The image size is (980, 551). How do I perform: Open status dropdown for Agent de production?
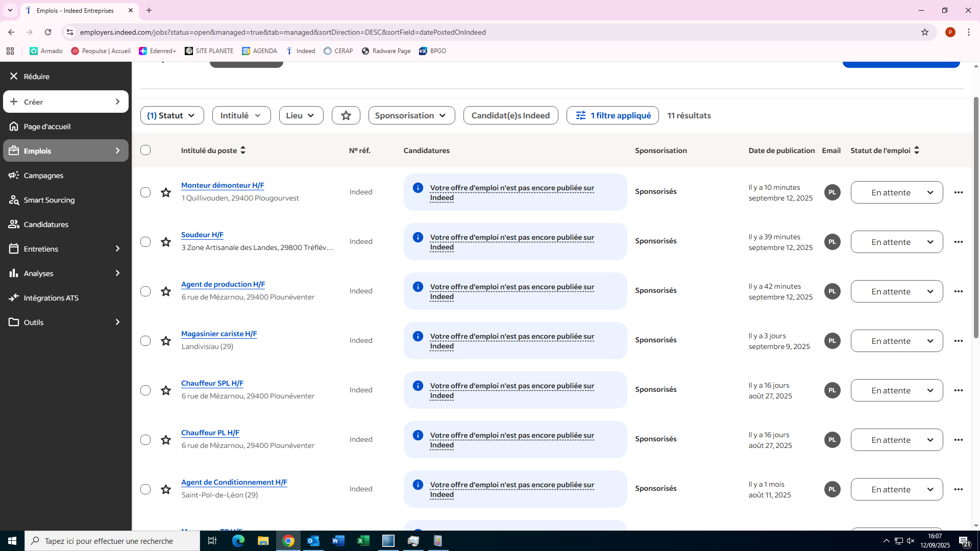[x=897, y=291]
